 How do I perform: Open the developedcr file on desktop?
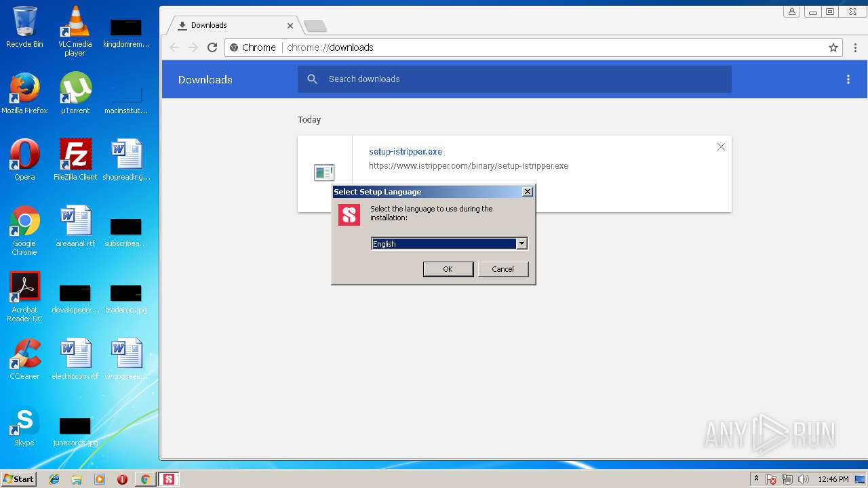[x=75, y=298]
